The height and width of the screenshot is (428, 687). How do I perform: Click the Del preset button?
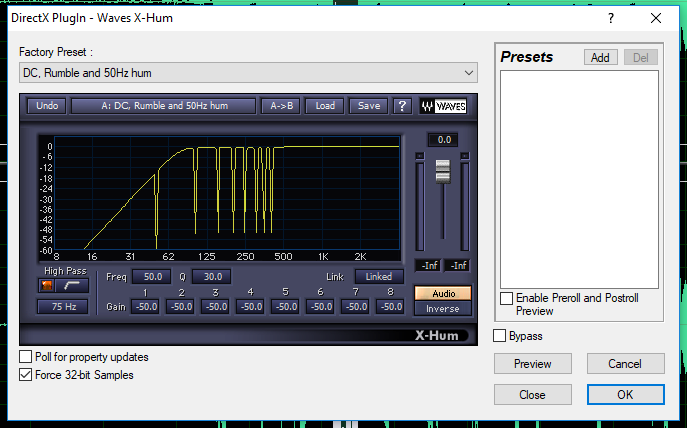pyautogui.click(x=641, y=57)
